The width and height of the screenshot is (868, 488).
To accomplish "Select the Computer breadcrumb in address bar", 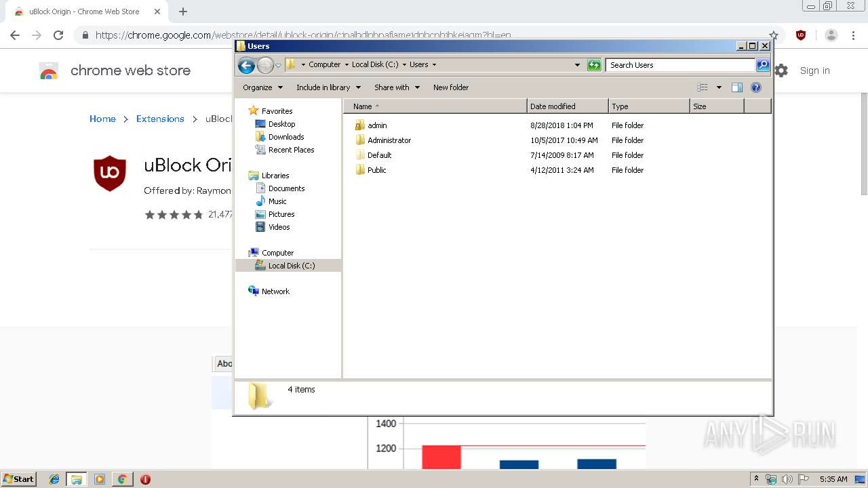I will [324, 65].
